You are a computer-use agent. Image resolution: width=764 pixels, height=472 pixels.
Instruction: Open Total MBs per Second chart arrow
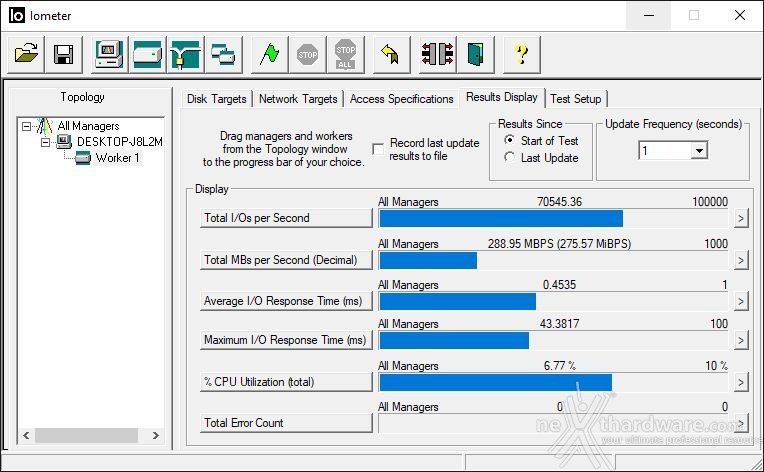741,260
